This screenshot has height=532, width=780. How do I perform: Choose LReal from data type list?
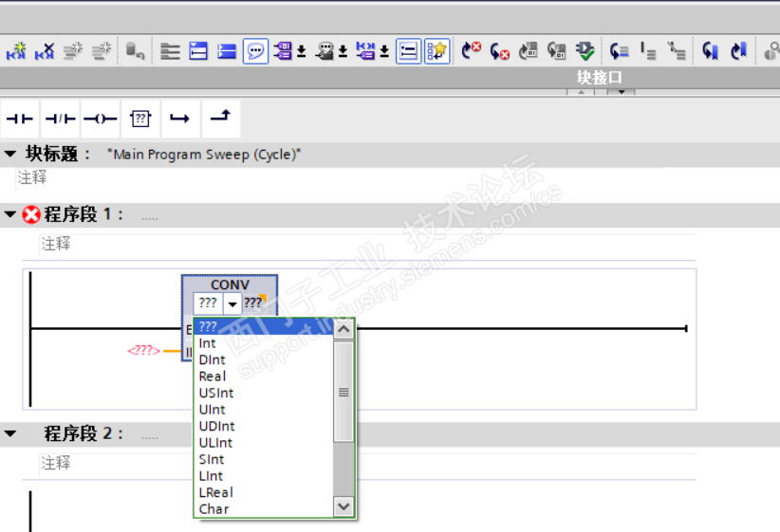[x=264, y=493]
